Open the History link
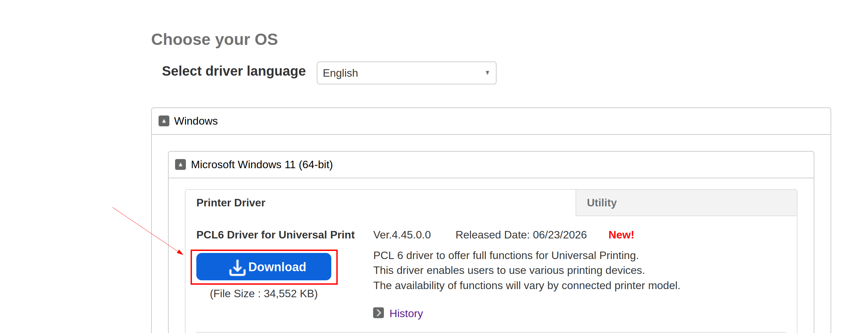The height and width of the screenshot is (333, 868). (406, 313)
